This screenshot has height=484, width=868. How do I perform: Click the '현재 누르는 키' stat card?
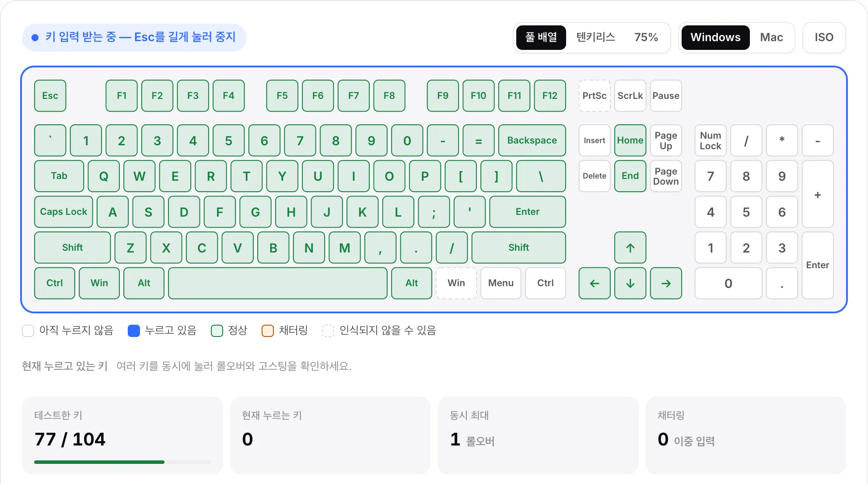(330, 435)
